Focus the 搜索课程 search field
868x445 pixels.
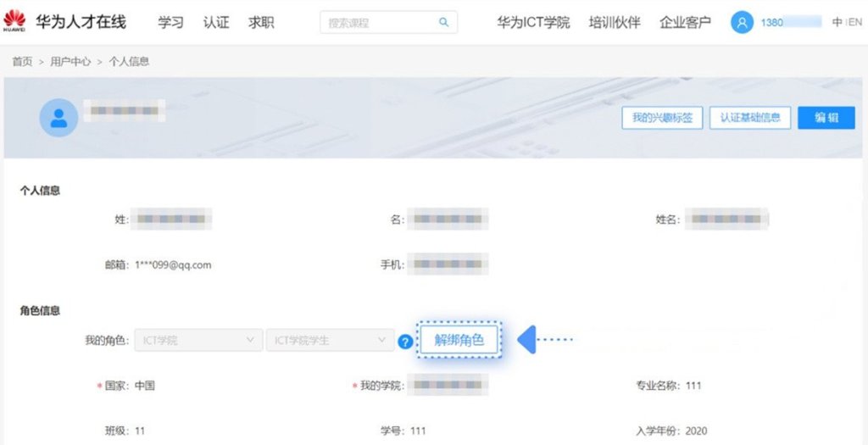(377, 23)
